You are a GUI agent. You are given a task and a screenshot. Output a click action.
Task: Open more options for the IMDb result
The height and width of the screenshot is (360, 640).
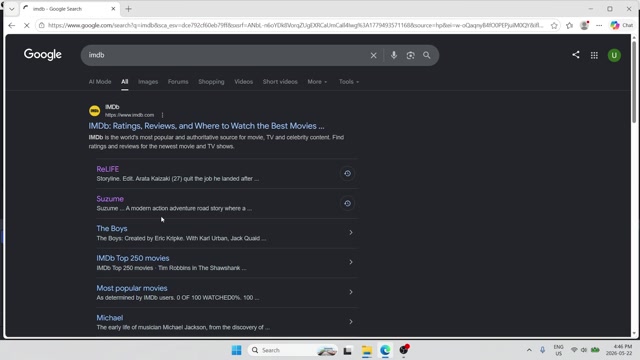click(x=162, y=115)
